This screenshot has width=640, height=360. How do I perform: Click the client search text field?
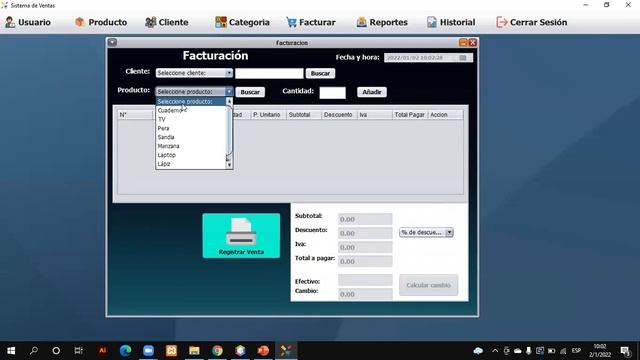click(x=269, y=73)
